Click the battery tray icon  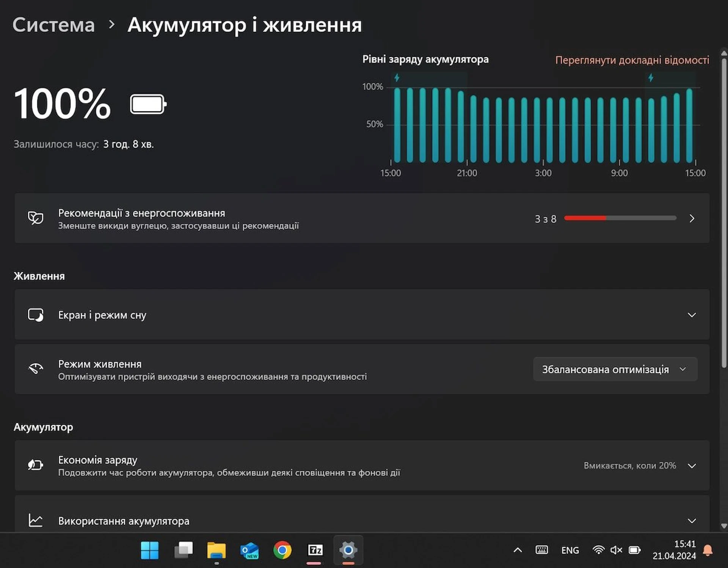tap(635, 550)
